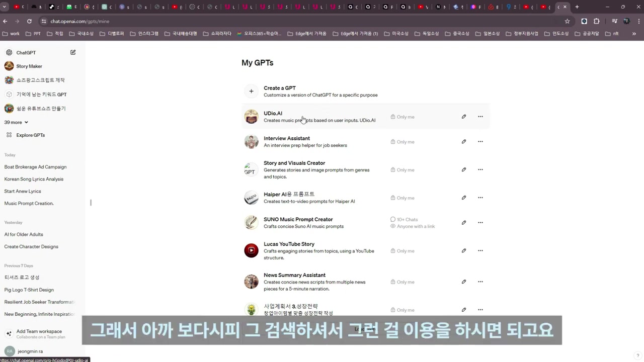Open Music Prompt Creation chat
This screenshot has height=362, width=644.
pos(29,204)
